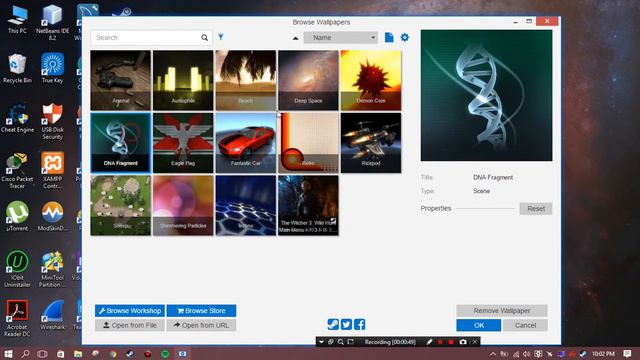Focus the wallpaper Search field
This screenshot has height=360, width=640.
click(151, 38)
